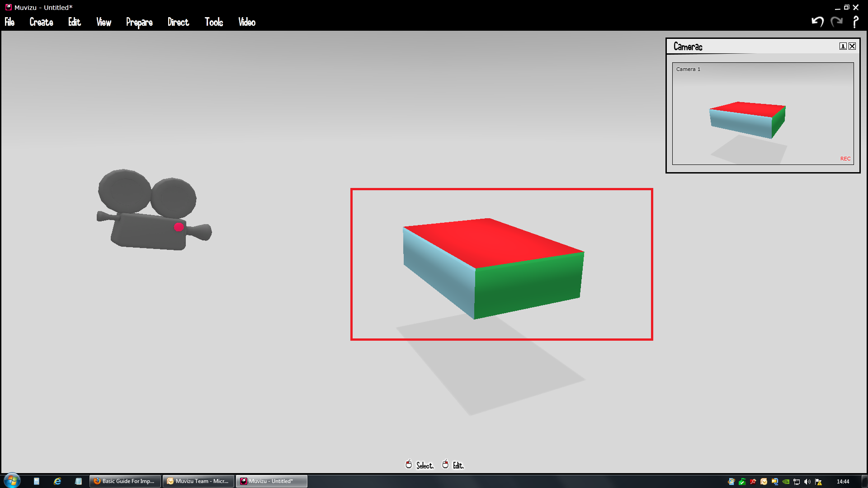Open the View menu

104,22
